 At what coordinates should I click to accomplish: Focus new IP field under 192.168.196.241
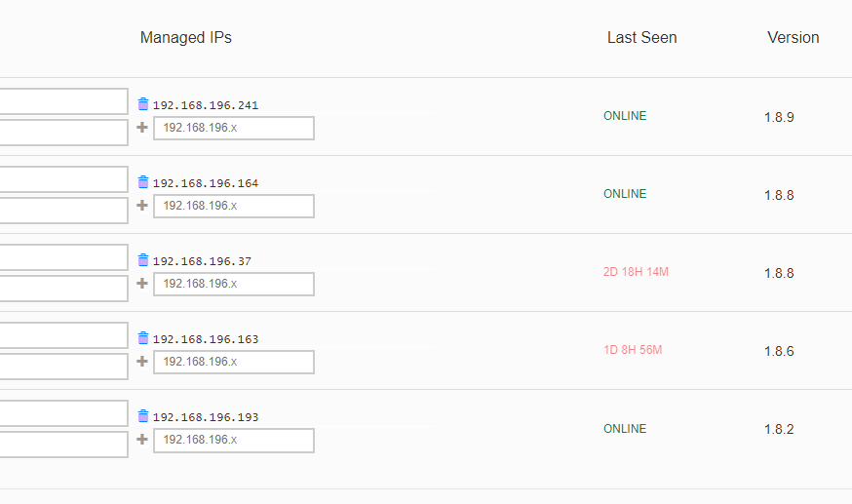(x=234, y=128)
